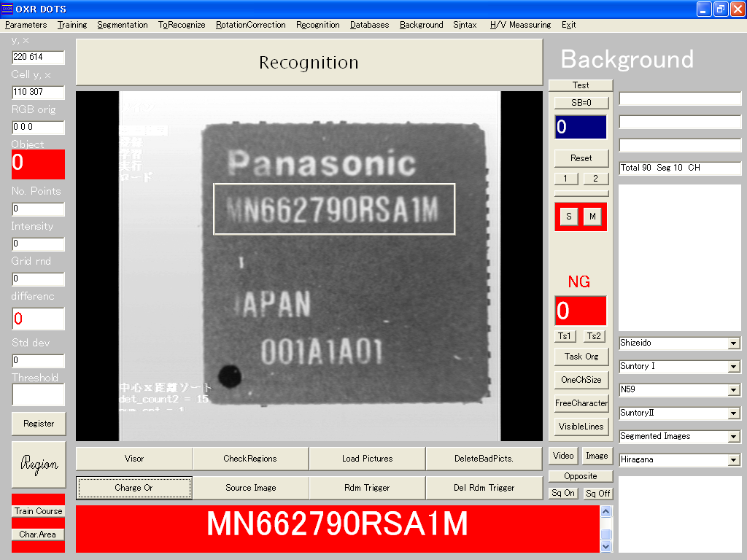Viewport: 747px width, 560px height.
Task: Turn Sq Off
Action: (x=598, y=494)
